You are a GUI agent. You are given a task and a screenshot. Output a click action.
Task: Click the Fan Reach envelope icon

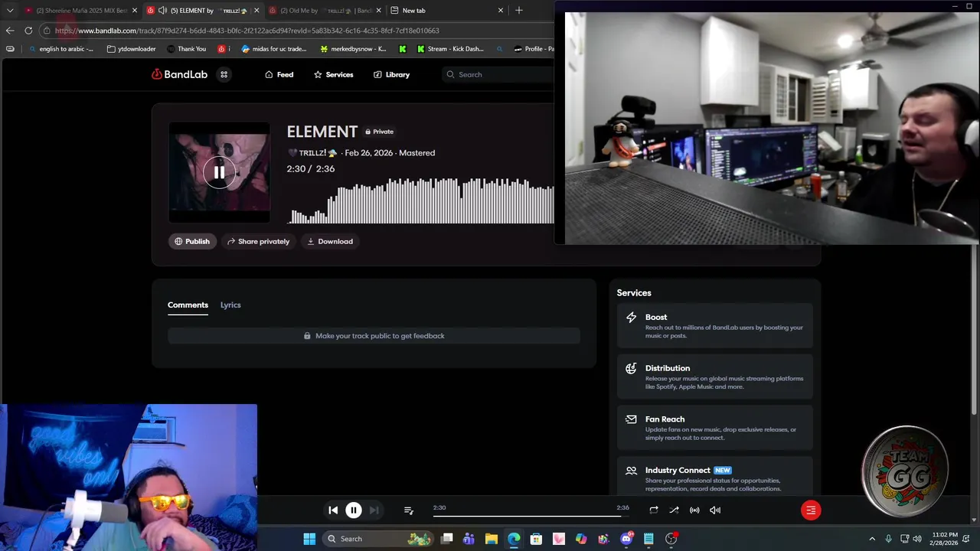click(631, 419)
